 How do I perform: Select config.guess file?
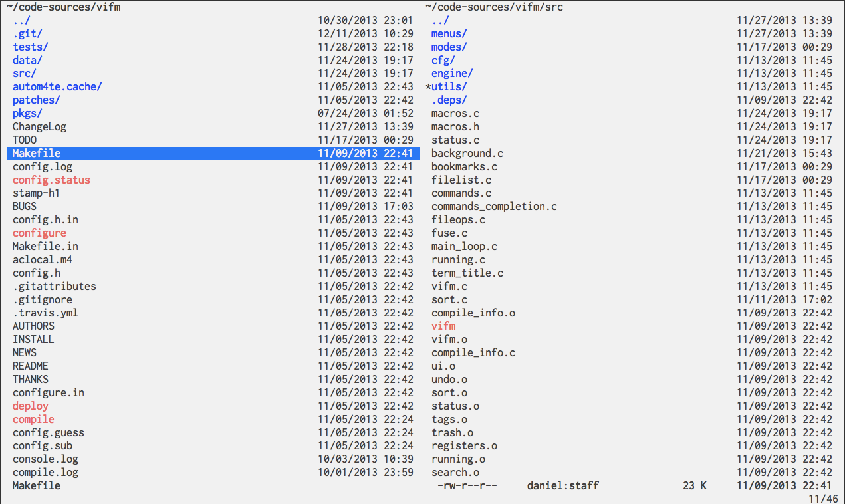(x=49, y=432)
